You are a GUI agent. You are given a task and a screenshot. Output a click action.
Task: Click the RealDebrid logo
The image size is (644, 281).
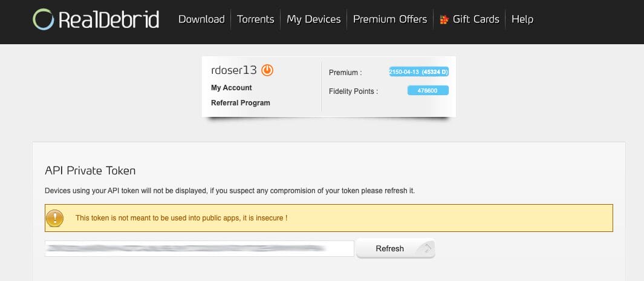(x=96, y=19)
